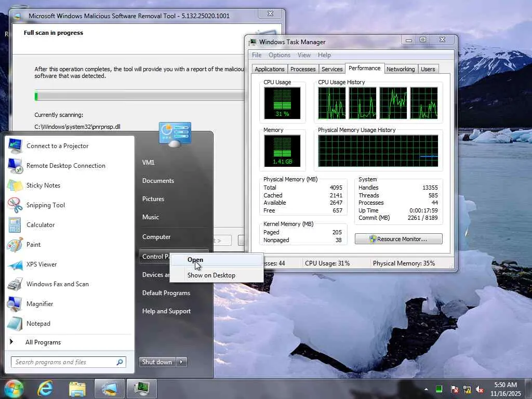
Task: Switch to Task Manager taskbar icon
Action: [x=141, y=389]
